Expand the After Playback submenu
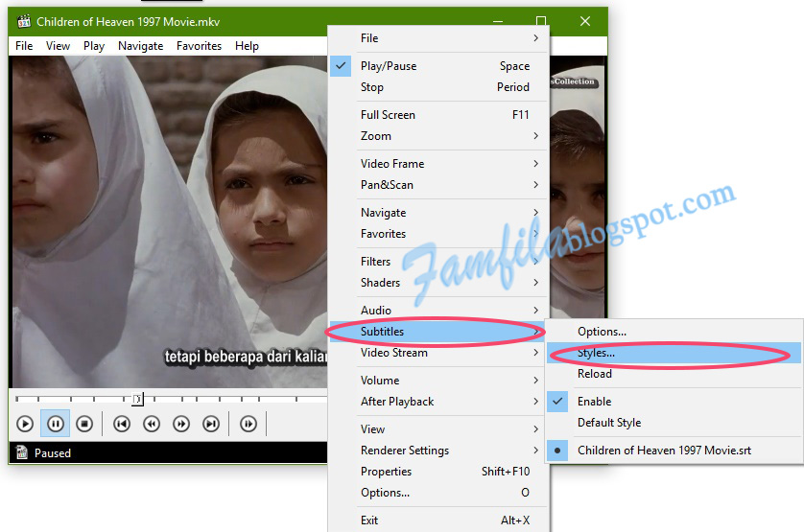 (x=438, y=402)
